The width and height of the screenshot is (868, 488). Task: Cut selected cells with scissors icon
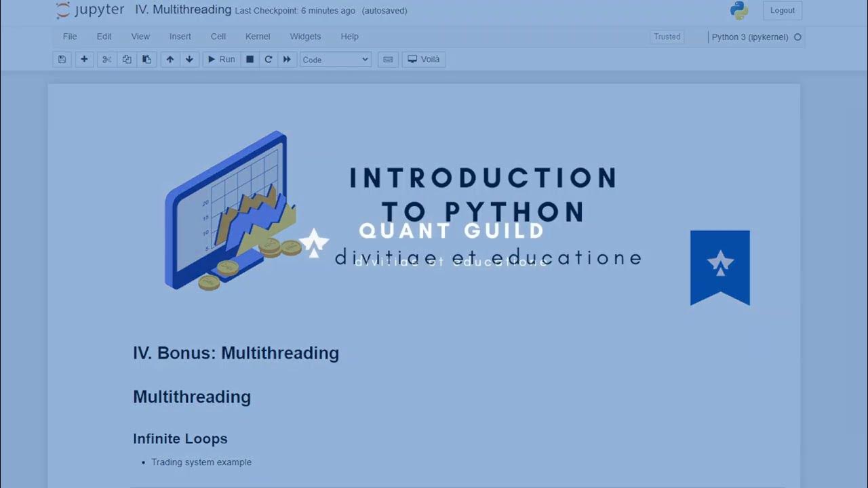point(107,60)
